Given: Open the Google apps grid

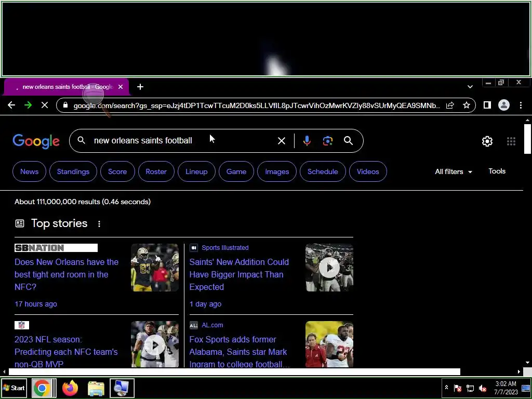Looking at the screenshot, I should [511, 141].
